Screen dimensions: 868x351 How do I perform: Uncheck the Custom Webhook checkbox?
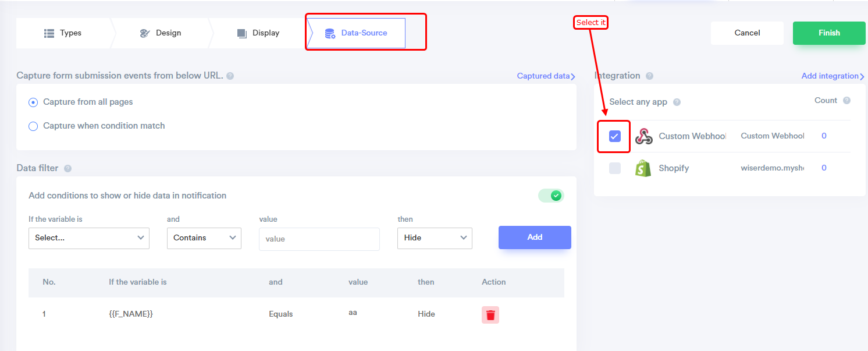point(615,136)
